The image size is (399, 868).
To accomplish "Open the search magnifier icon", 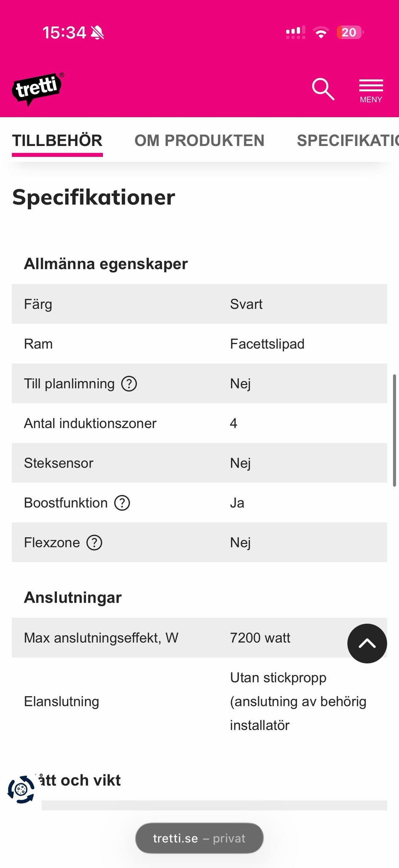I will coord(323,89).
